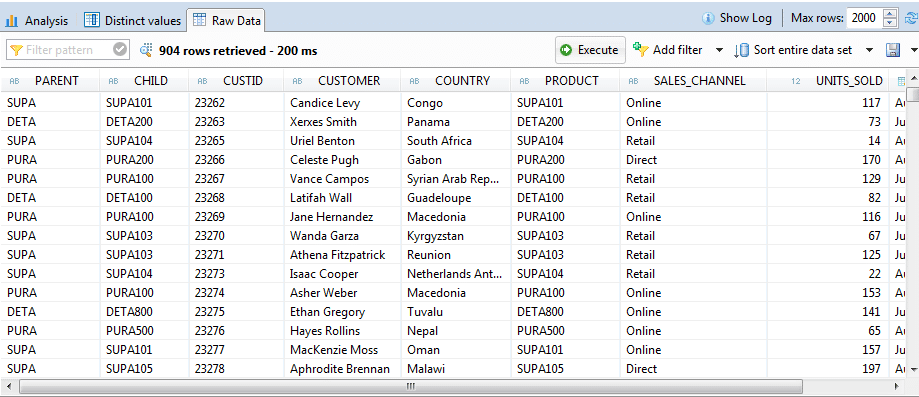The width and height of the screenshot is (919, 397).
Task: Select the Athena Fitzpatrick cell
Action: click(342, 255)
